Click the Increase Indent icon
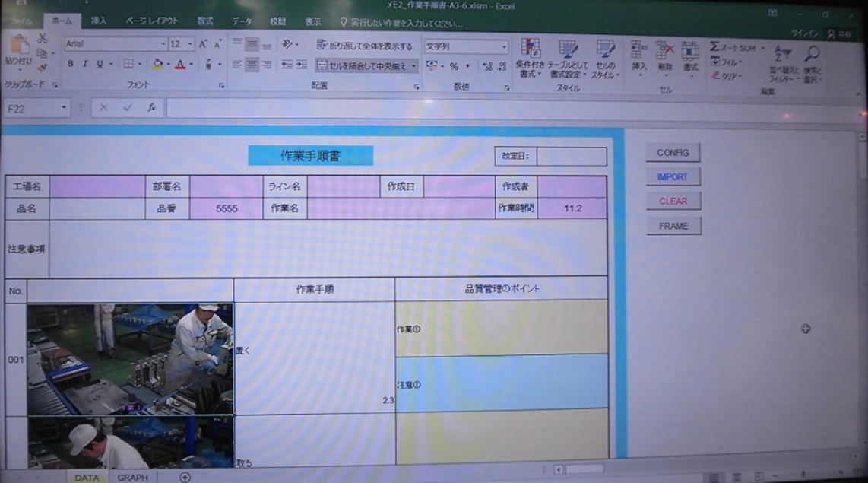868x483 pixels. pyautogui.click(x=302, y=65)
